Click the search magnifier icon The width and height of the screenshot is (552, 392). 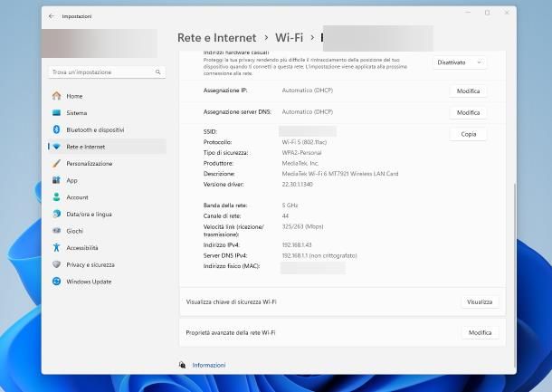158,72
